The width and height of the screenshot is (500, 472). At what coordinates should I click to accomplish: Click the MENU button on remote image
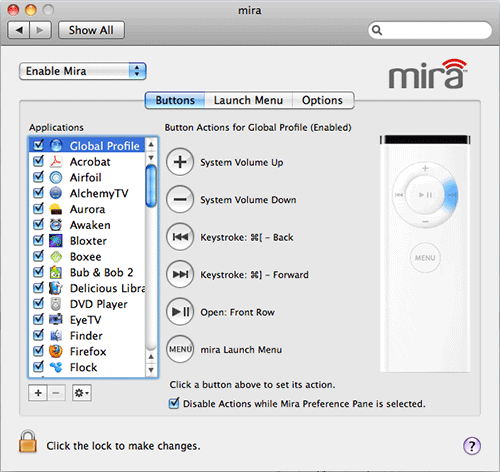[425, 258]
